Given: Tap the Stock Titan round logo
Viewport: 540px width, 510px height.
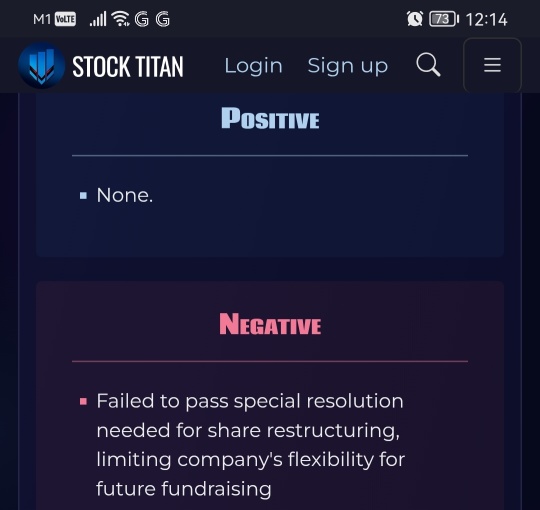Looking at the screenshot, I should click(41, 65).
